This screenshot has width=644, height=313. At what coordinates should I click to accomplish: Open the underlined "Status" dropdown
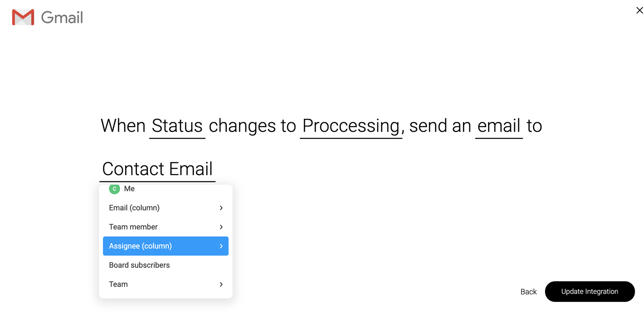click(x=177, y=126)
